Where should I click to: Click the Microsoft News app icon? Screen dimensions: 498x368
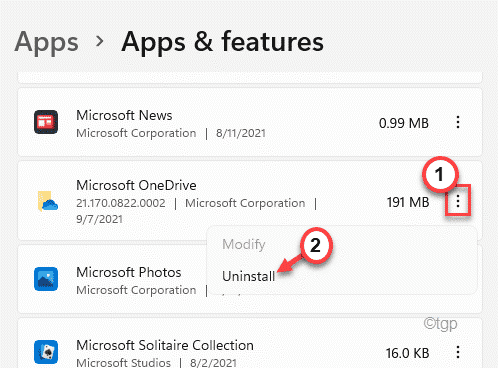[x=46, y=122]
